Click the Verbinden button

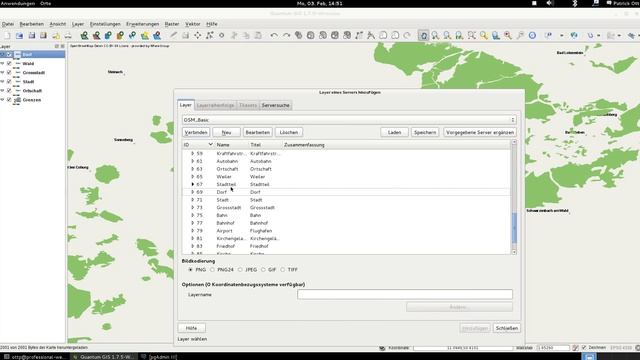point(196,132)
